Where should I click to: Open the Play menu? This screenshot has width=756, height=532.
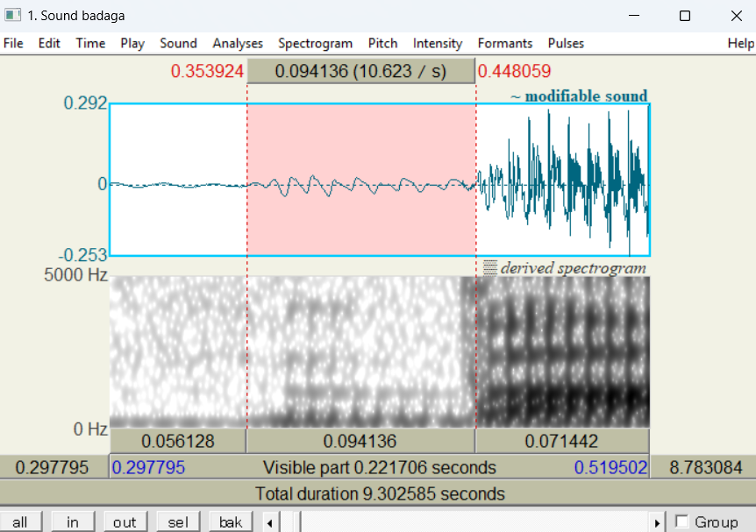[x=132, y=43]
